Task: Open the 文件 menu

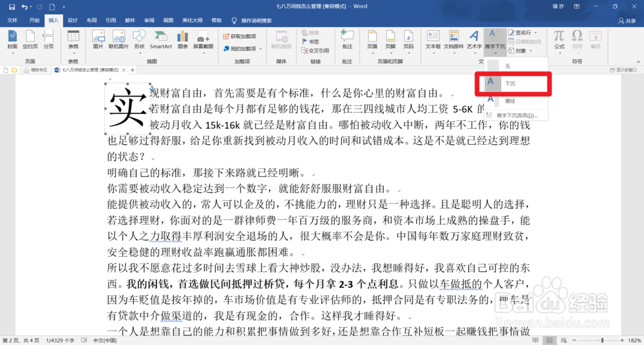Action: pyautogui.click(x=12, y=20)
